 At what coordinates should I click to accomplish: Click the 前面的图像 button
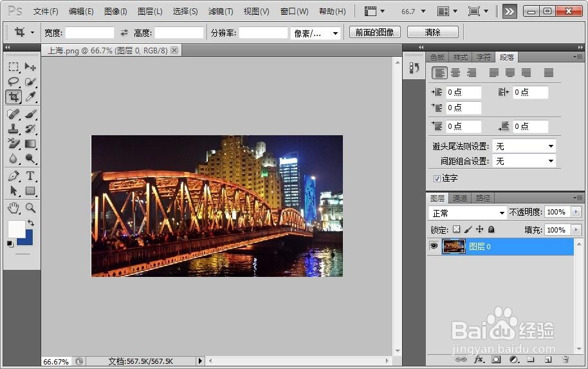(374, 32)
